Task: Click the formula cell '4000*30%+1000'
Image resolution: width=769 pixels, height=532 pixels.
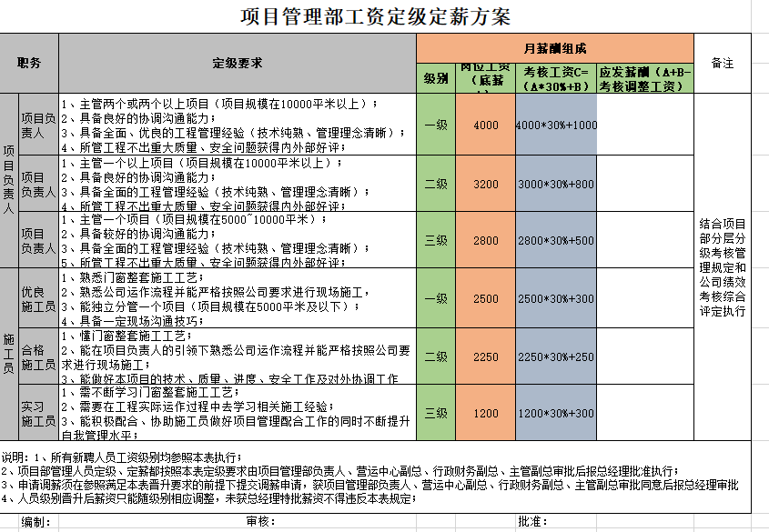Action: tap(556, 125)
